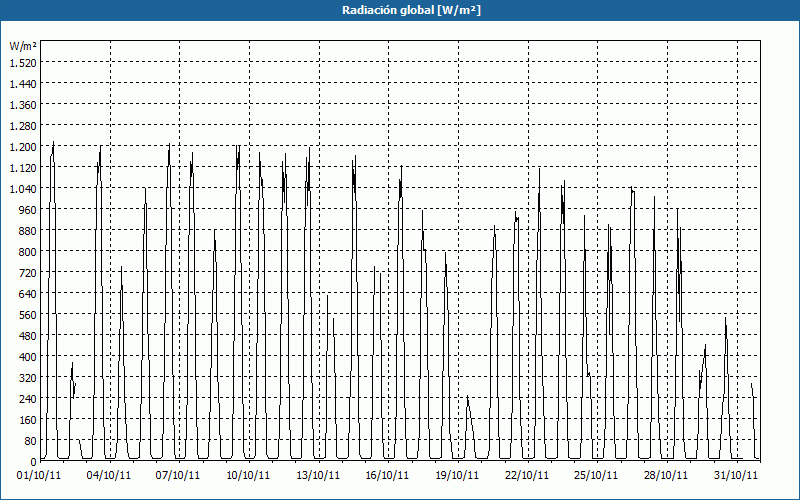Click the 320 y-axis label
Viewport: 800px width, 500px height.
coord(28,378)
